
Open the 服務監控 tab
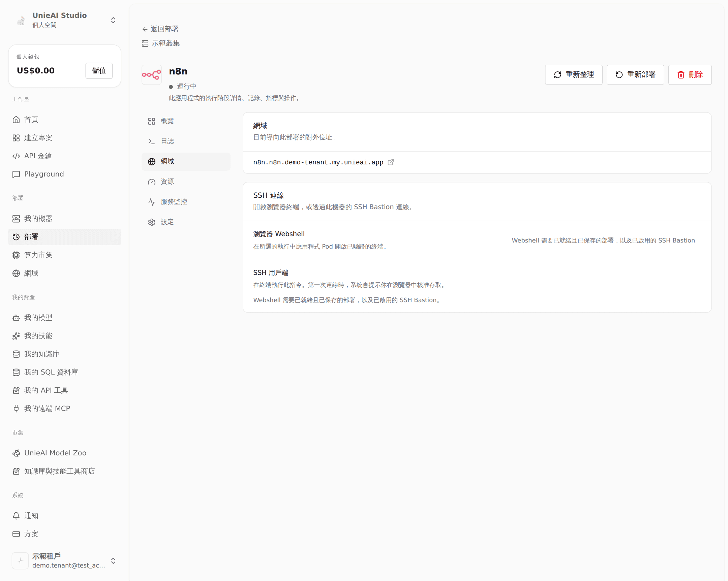[x=186, y=202]
